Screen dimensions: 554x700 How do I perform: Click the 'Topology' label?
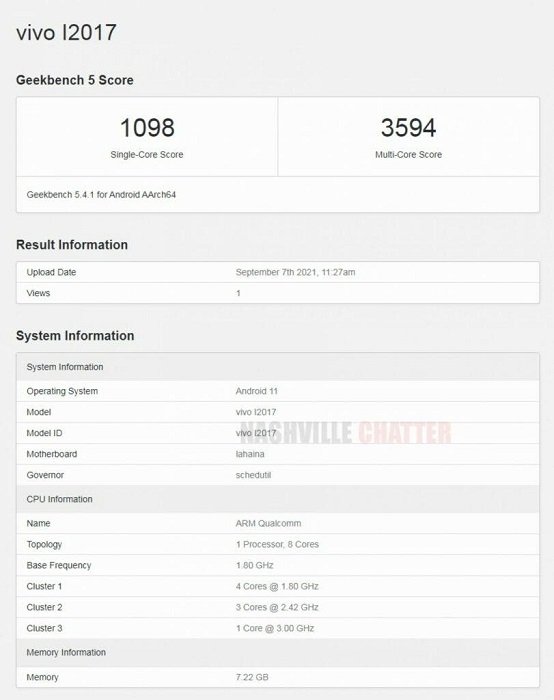(44, 544)
